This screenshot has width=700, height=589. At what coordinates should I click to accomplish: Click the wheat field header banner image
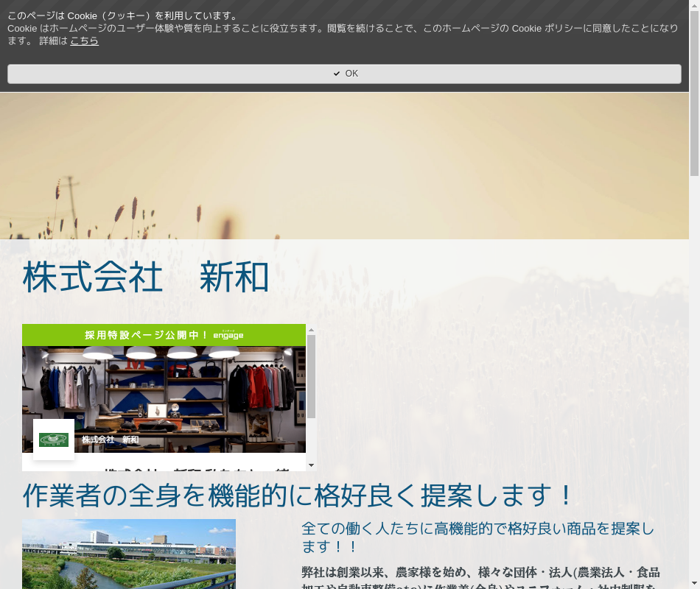coord(344,166)
